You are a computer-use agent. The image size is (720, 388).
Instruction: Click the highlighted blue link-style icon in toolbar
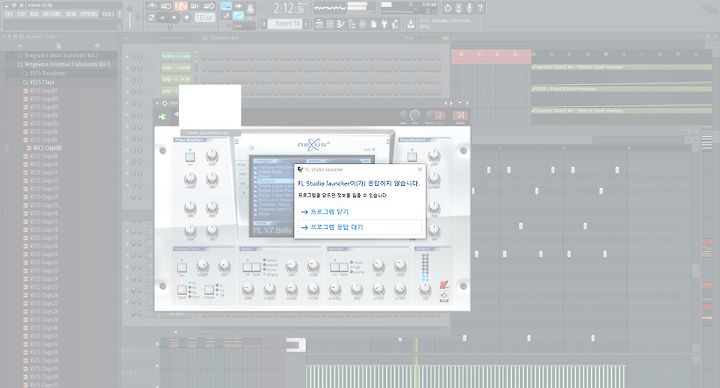[238, 16]
